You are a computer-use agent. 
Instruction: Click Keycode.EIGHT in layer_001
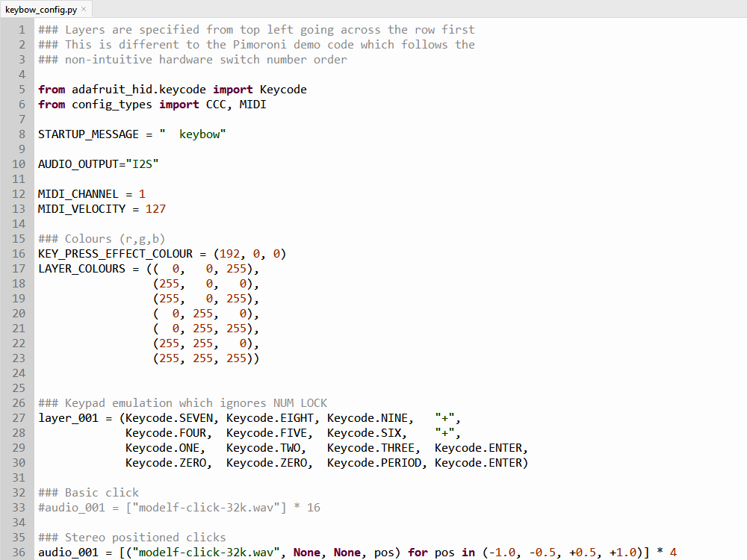269,418
